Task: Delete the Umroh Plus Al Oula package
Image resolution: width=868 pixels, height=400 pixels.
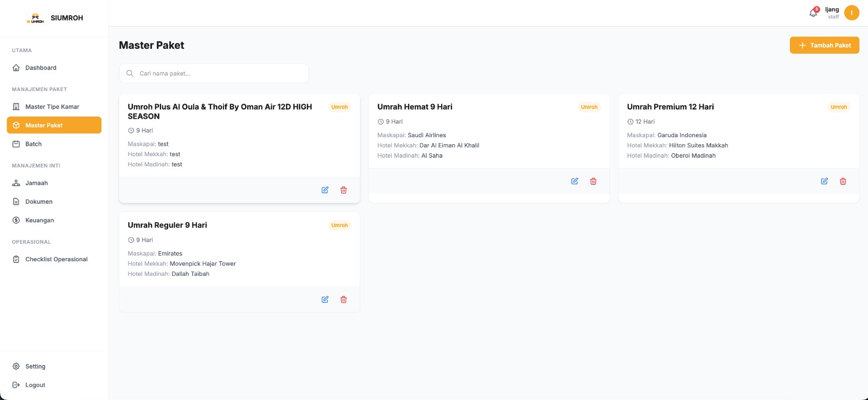Action: pyautogui.click(x=343, y=190)
